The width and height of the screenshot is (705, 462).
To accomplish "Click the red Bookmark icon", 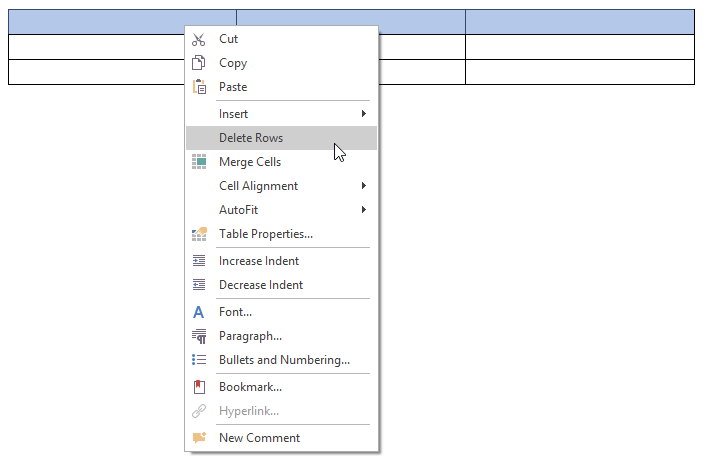I will 199,387.
